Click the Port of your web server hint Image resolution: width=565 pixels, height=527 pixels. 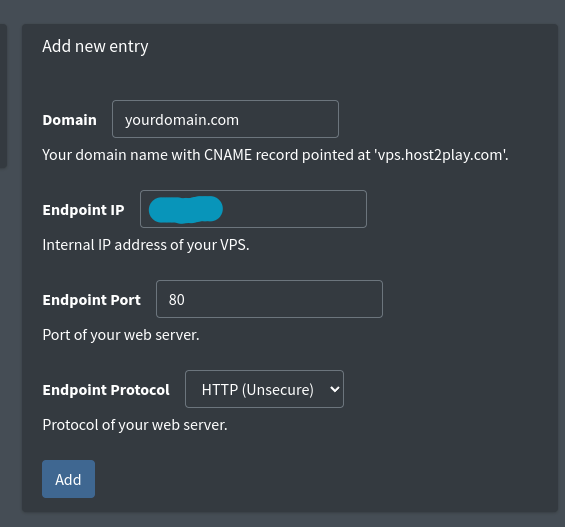121,335
